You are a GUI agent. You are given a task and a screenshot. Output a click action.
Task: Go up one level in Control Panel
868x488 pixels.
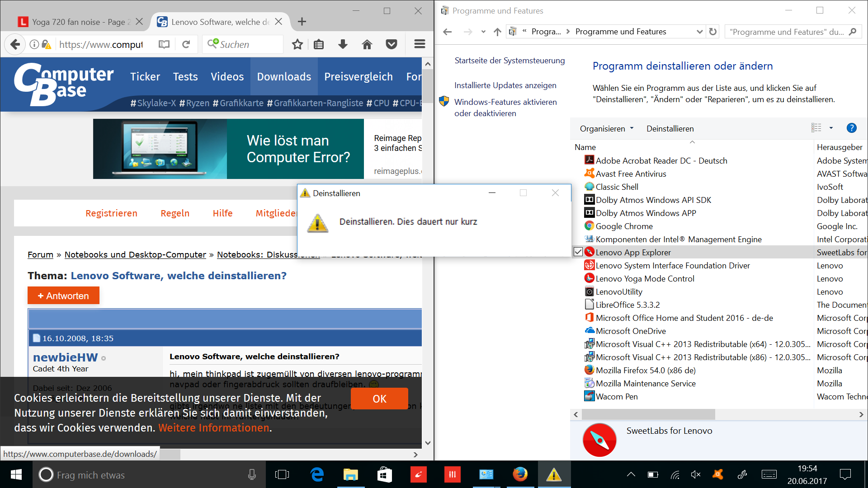497,32
